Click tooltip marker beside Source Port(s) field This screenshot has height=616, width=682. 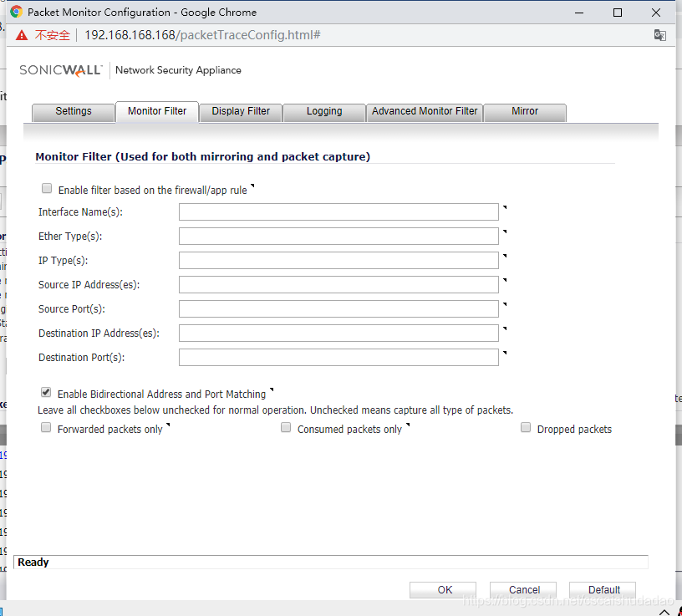tap(505, 304)
